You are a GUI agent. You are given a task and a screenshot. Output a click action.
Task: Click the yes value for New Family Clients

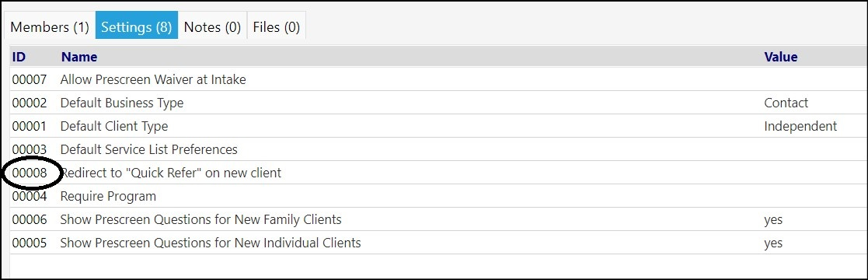click(773, 220)
